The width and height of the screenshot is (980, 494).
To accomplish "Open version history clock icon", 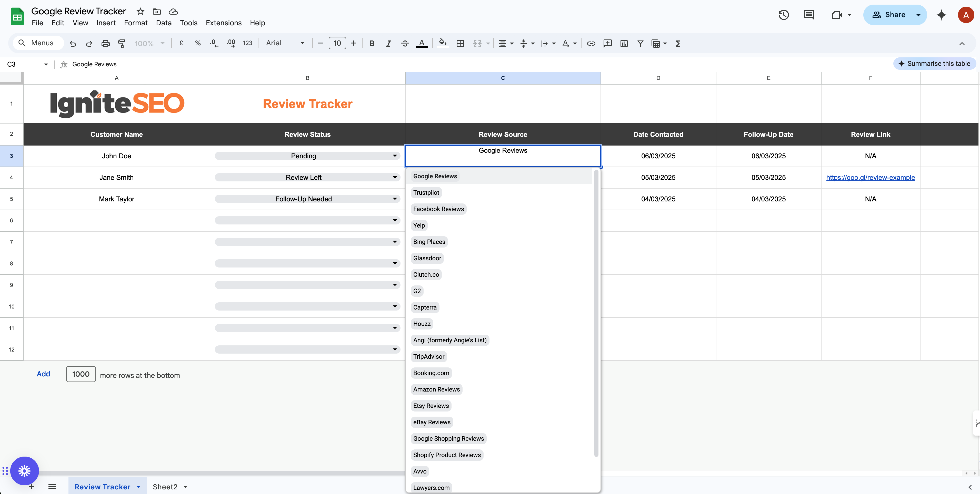I will [783, 15].
